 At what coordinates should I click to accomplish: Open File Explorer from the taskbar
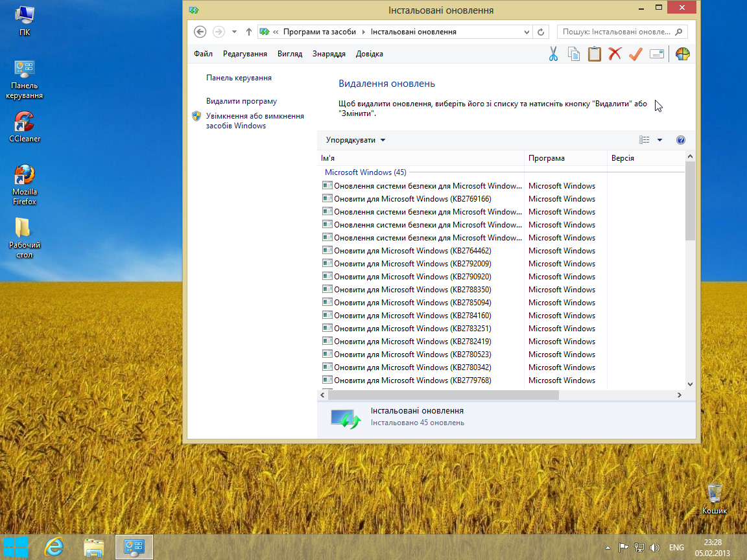tap(94, 547)
